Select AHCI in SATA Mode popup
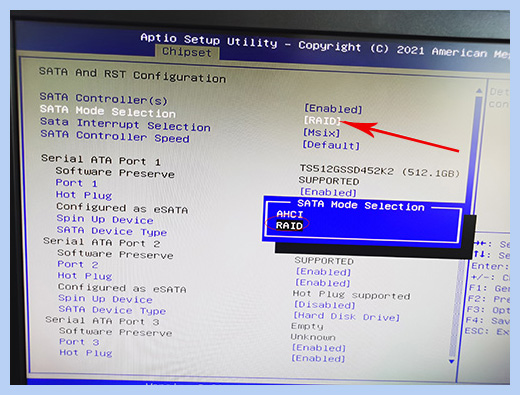Image resolution: width=520 pixels, height=395 pixels. 290,214
